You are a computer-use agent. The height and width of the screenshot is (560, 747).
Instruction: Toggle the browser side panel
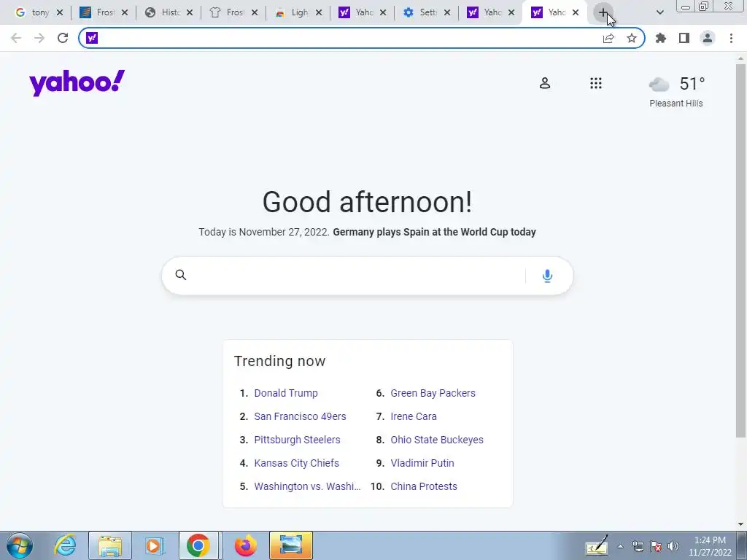684,38
